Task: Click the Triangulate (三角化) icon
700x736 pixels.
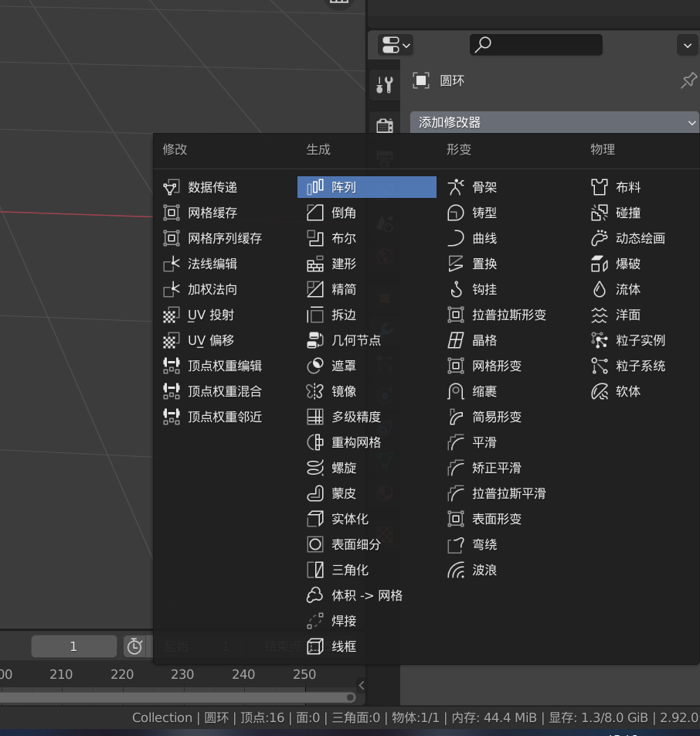Action: (314, 570)
